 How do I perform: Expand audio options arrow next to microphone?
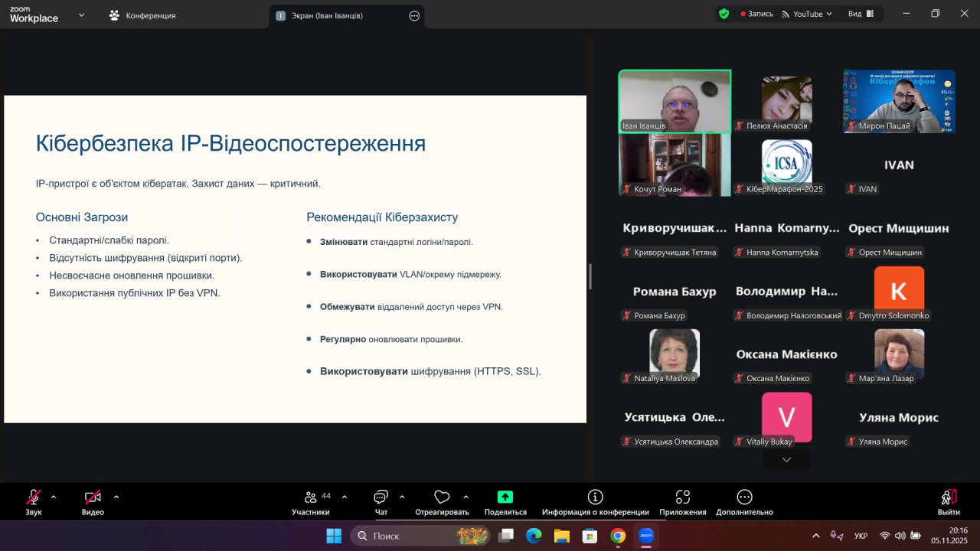[x=54, y=497]
